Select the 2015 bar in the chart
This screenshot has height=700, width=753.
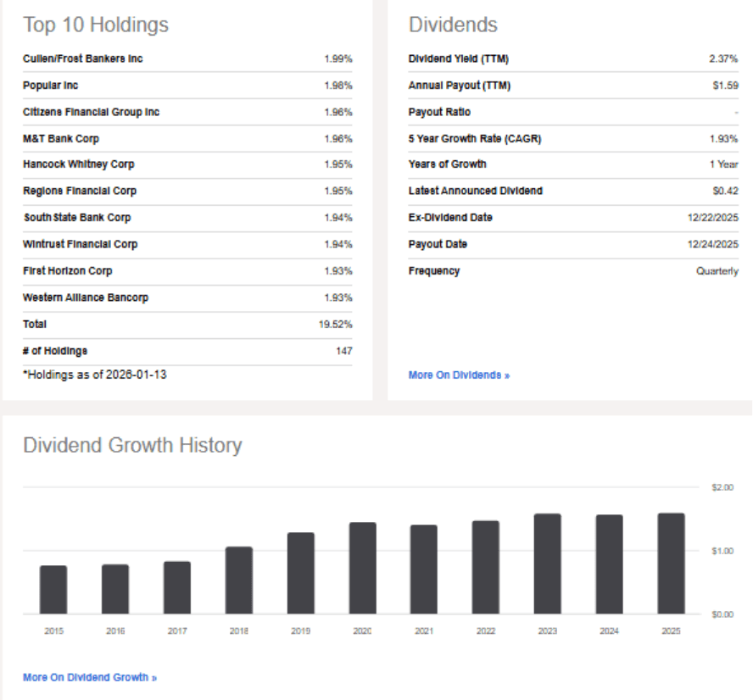[x=53, y=589]
